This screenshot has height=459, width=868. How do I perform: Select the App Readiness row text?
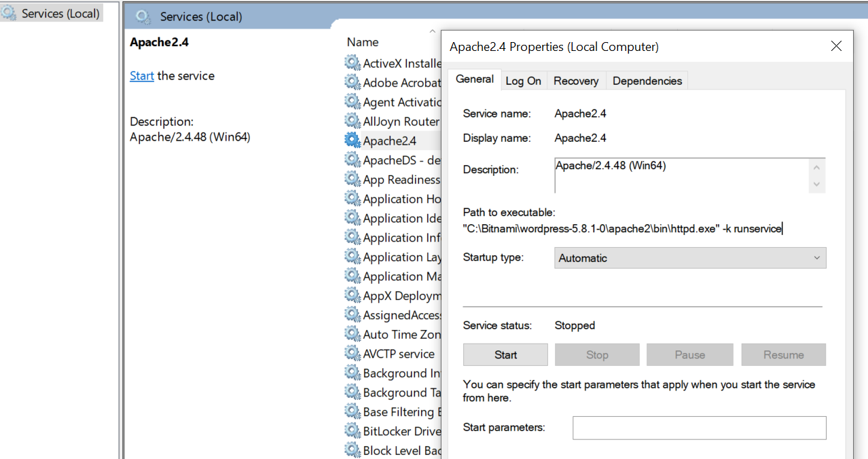[401, 180]
